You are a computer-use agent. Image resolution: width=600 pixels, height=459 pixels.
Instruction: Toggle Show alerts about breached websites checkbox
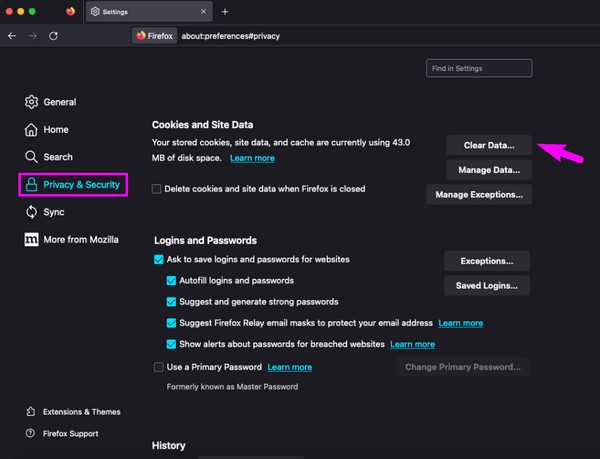(x=171, y=344)
